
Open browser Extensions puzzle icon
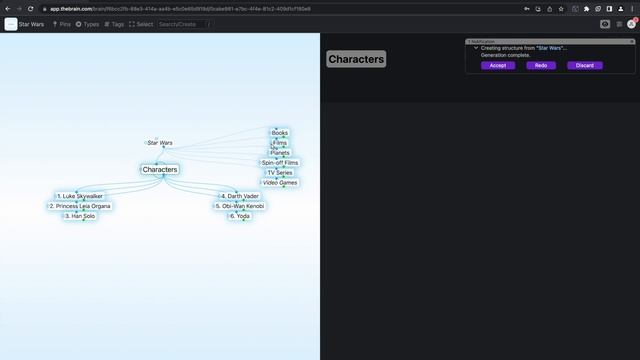coord(587,9)
